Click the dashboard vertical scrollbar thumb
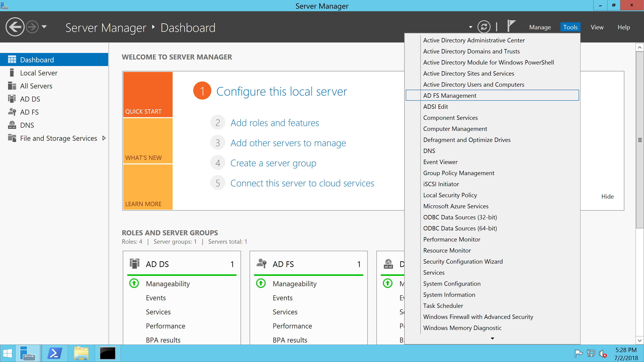This screenshot has height=362, width=644. pyautogui.click(x=639, y=140)
